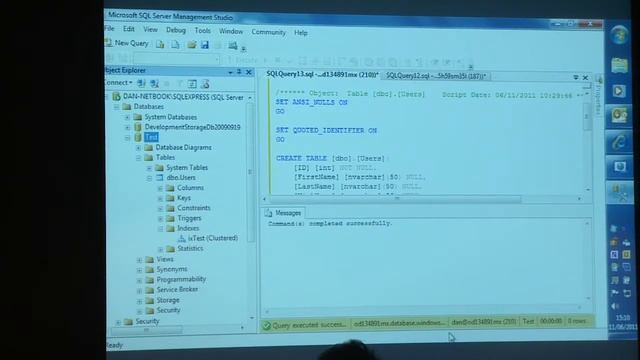Click the Disconnect icon in Object Explorer toolbar
Screen dimensions: 640x360
(x=154, y=84)
